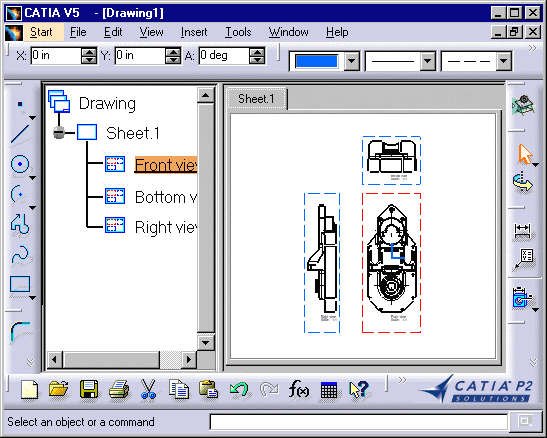
Task: Click the Undo arrow icon
Action: tap(239, 389)
